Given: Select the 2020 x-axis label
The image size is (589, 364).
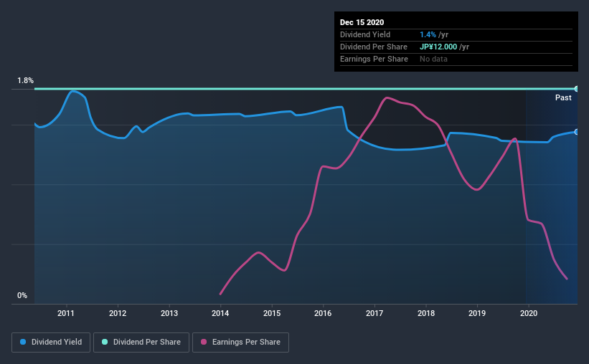Looking at the screenshot, I should pos(529,313).
